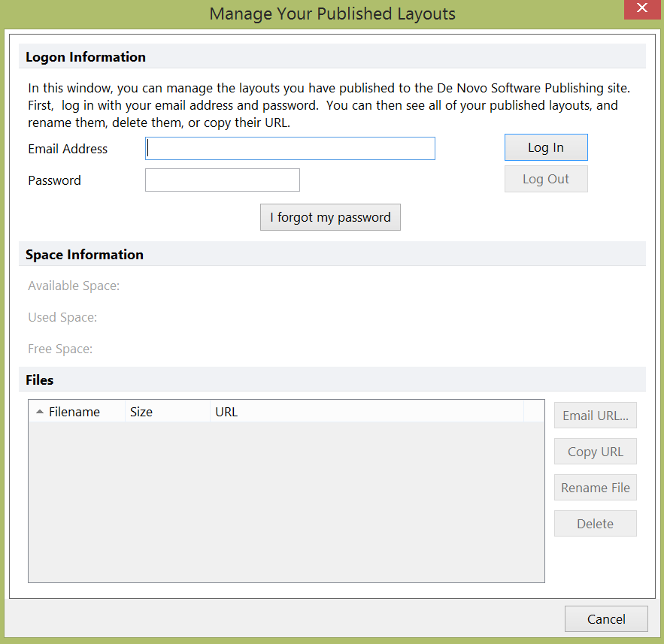Click the Size column header
Viewport: 664px width, 644px height.
(141, 412)
